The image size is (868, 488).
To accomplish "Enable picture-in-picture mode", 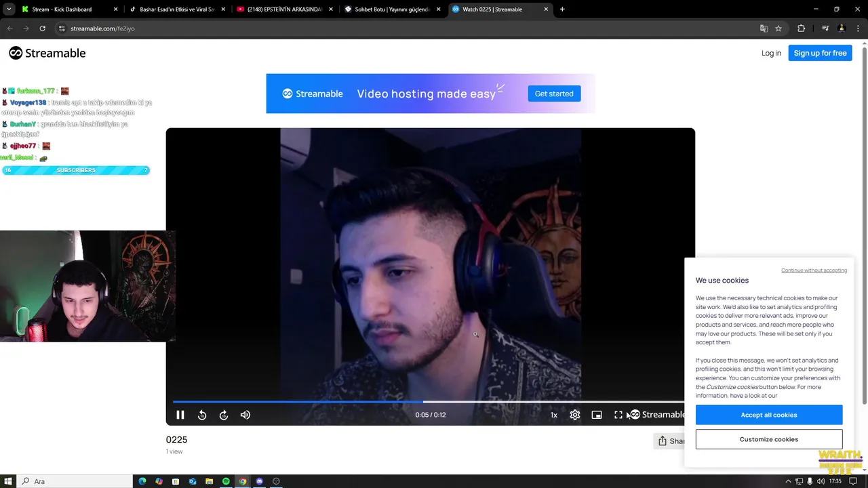I will 597,415.
